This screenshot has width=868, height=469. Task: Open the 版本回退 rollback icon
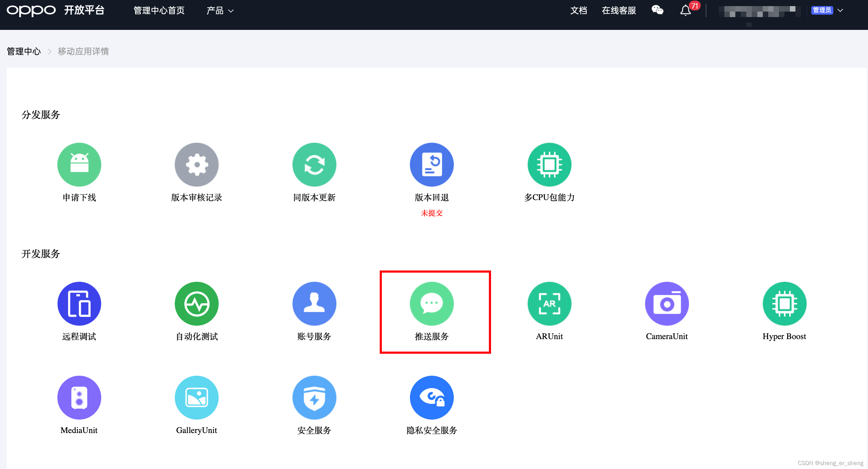point(431,164)
